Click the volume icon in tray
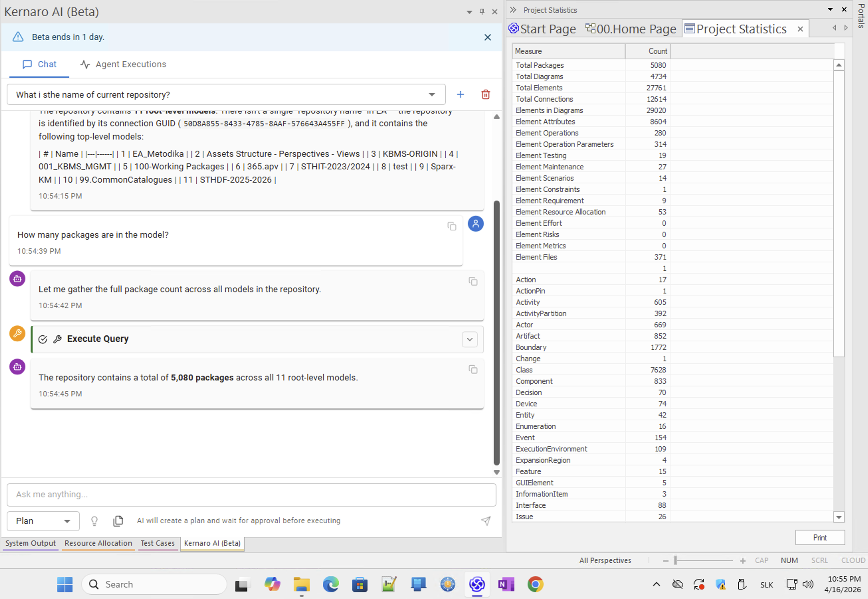This screenshot has width=868, height=599. coord(808,584)
